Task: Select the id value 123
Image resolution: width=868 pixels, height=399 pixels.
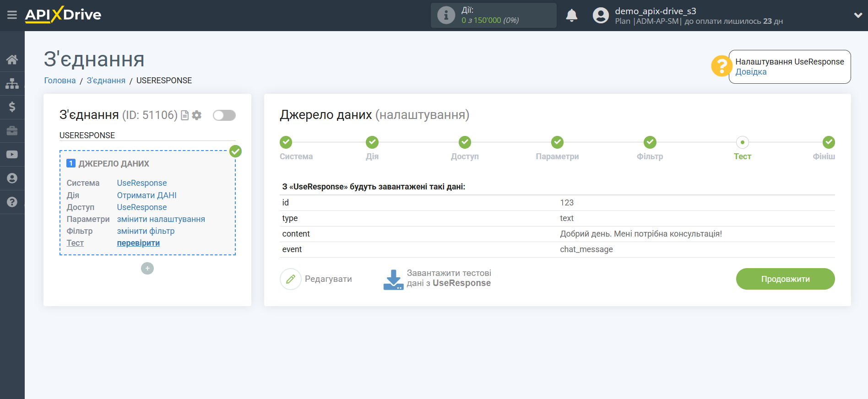Action: tap(567, 203)
